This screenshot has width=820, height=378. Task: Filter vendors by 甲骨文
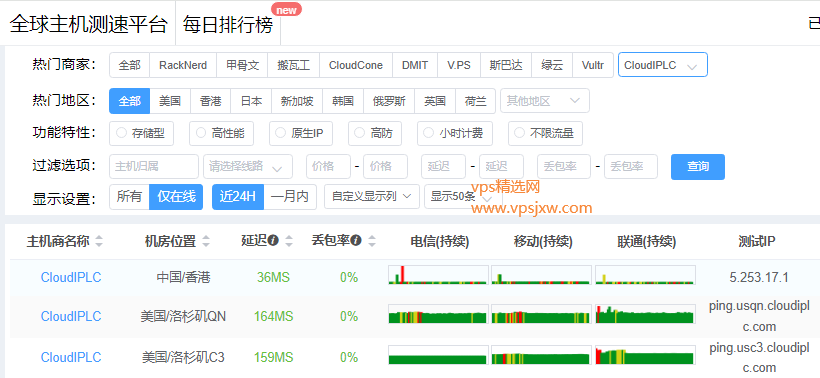243,65
